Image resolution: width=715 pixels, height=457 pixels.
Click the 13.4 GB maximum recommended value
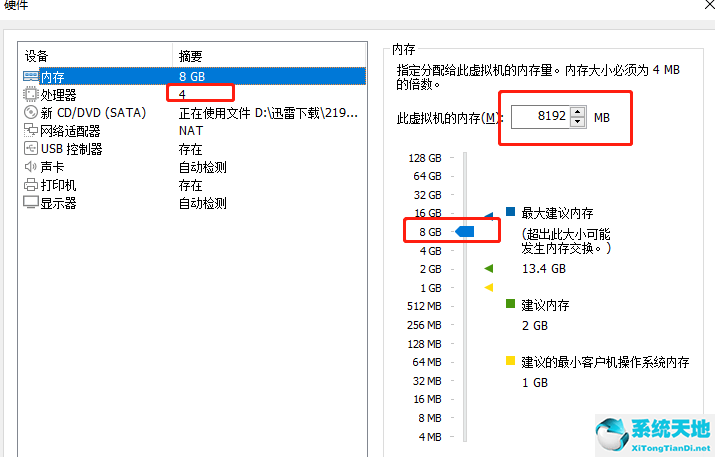(544, 269)
